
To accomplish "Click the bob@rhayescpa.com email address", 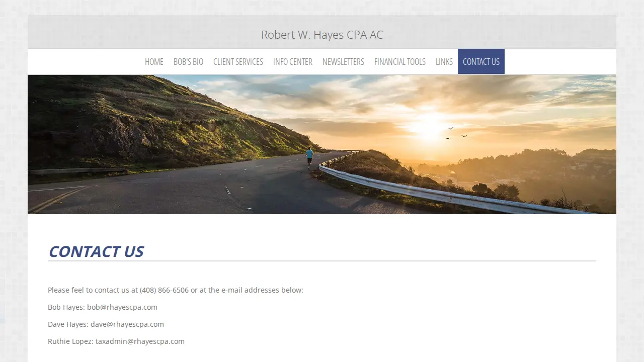I will tap(122, 307).
